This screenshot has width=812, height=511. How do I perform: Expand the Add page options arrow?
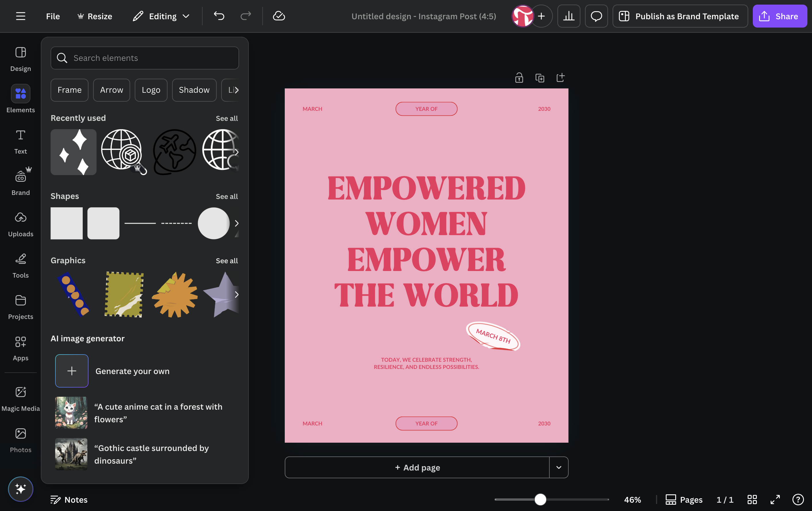tap(559, 467)
